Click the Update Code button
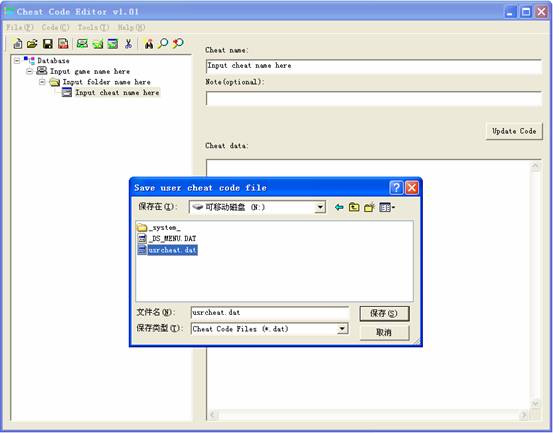The image size is (553, 433). (514, 131)
